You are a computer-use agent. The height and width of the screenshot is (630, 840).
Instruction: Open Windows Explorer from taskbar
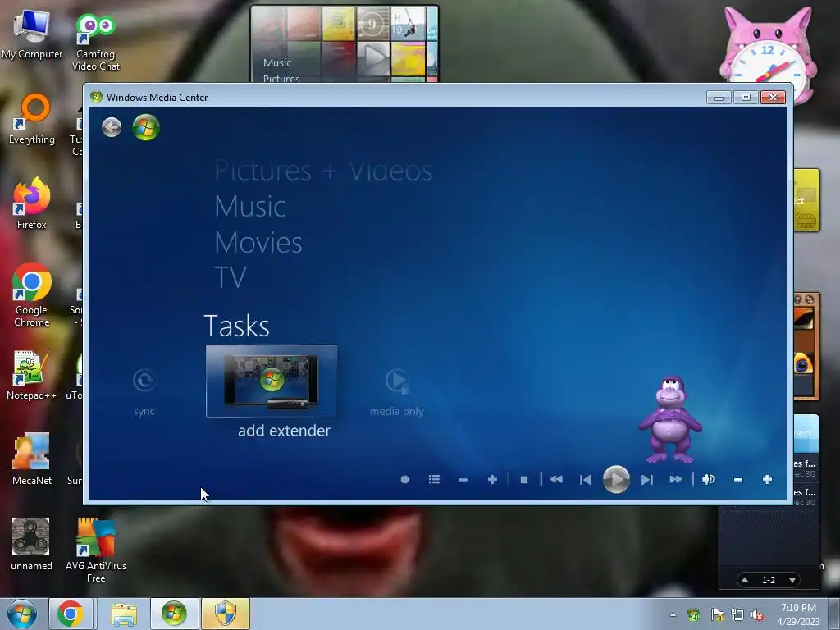point(124,614)
